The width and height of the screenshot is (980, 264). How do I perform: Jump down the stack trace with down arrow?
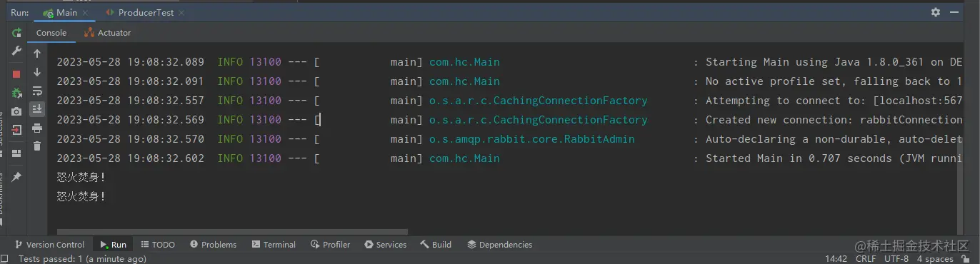[37, 72]
